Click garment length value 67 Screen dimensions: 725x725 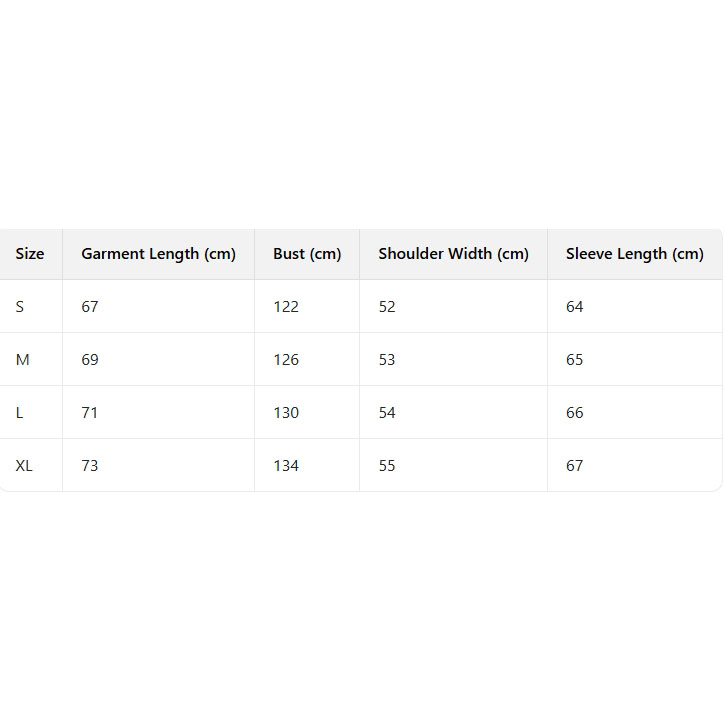[x=90, y=307]
